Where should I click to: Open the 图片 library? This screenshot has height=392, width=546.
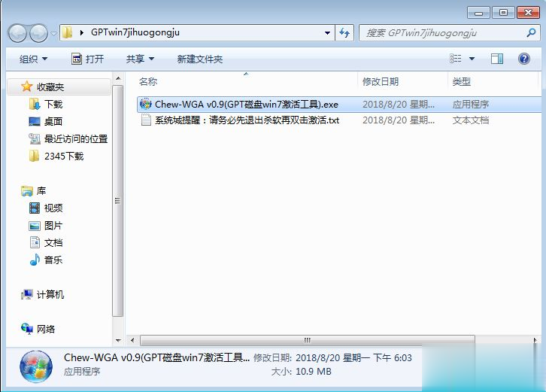(53, 226)
